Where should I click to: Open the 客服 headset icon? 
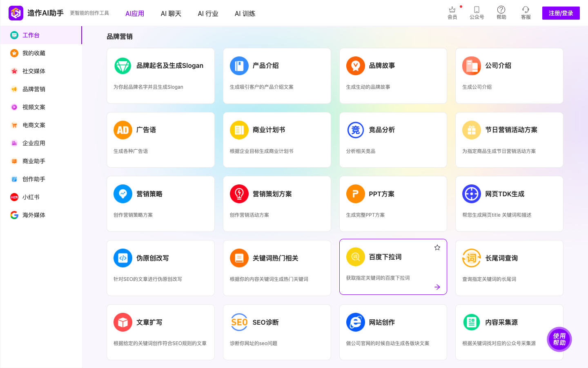[x=526, y=9]
